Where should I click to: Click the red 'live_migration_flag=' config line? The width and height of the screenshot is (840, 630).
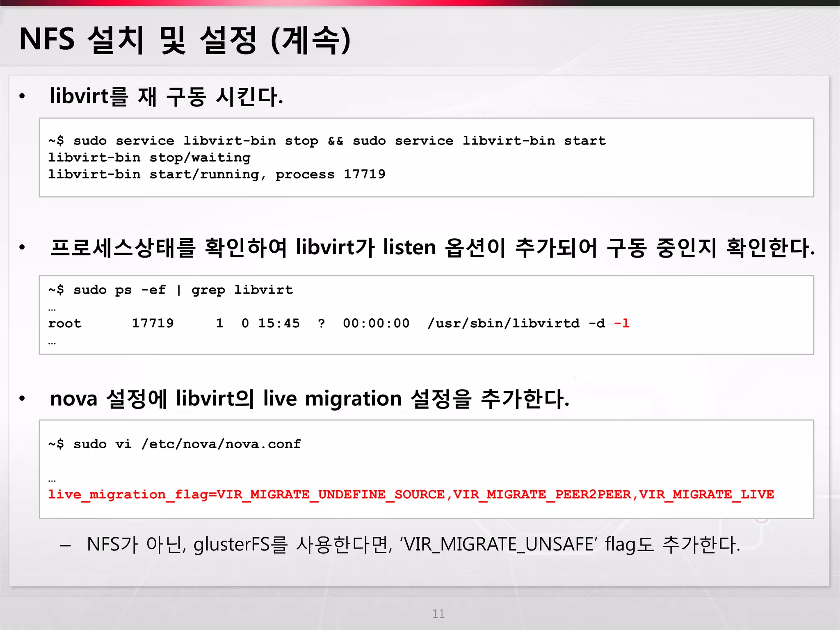pos(411,495)
